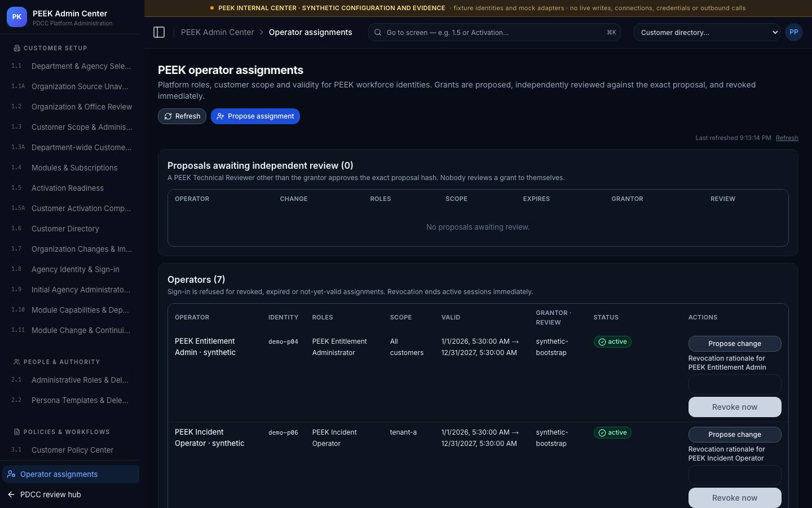Open Department & Agency Selection screen 1.1

pos(71,66)
